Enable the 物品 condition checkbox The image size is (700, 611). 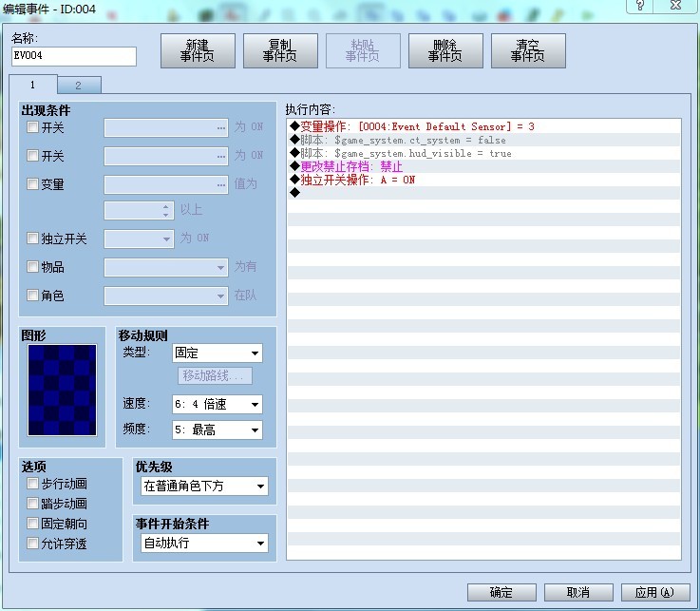pos(32,267)
